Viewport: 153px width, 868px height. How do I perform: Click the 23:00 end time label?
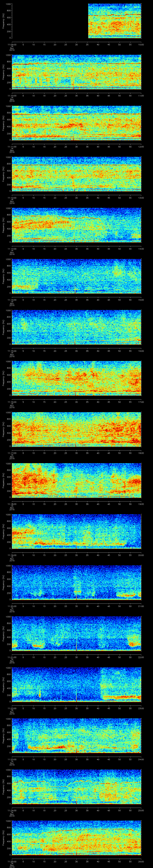coord(141,708)
